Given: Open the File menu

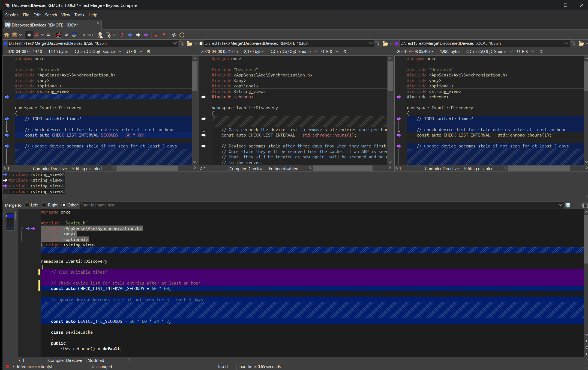Looking at the screenshot, I should [x=26, y=15].
